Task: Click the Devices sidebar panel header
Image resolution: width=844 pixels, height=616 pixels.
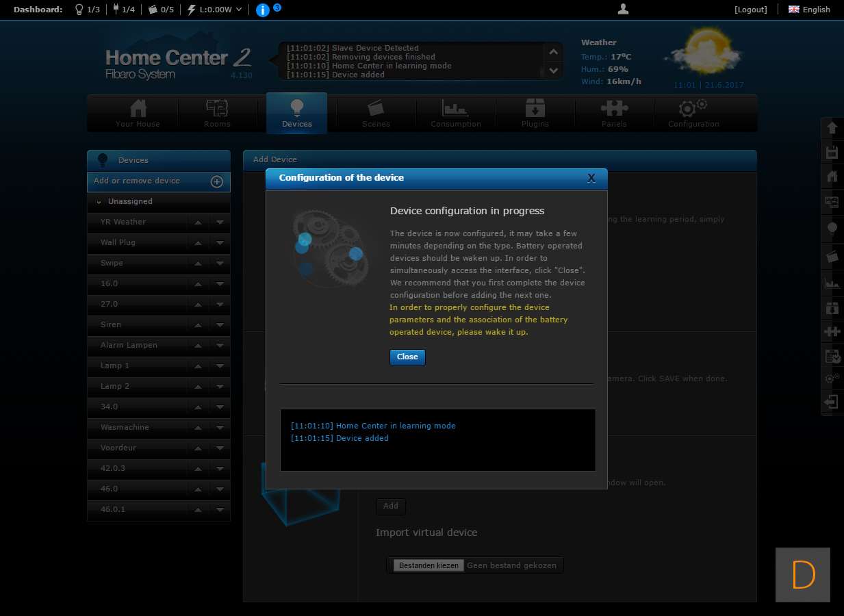Action: (159, 160)
